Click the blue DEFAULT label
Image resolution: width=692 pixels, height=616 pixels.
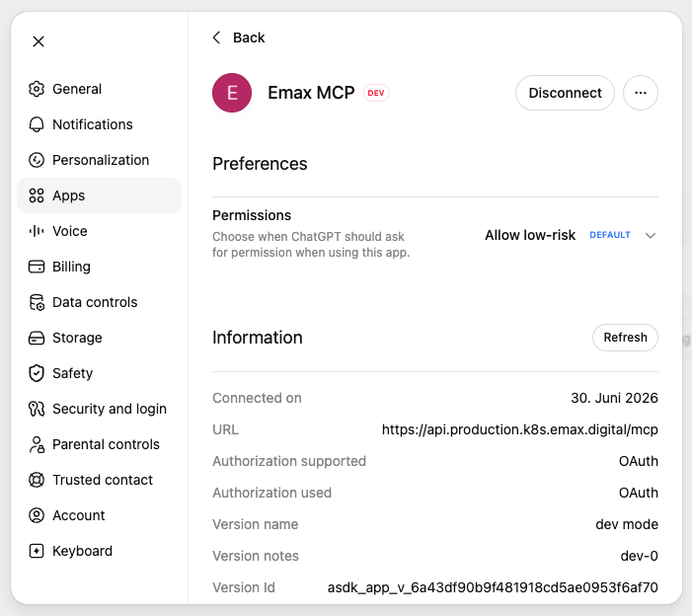610,235
